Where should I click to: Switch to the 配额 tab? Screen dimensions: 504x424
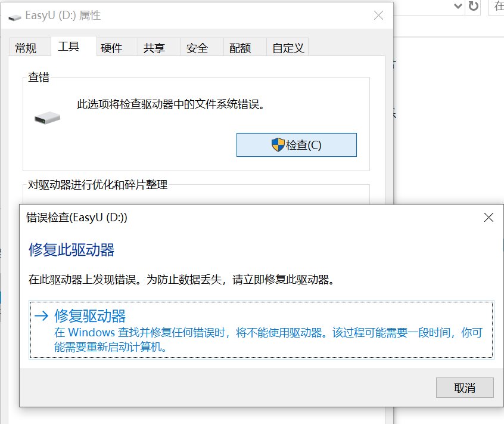point(240,48)
